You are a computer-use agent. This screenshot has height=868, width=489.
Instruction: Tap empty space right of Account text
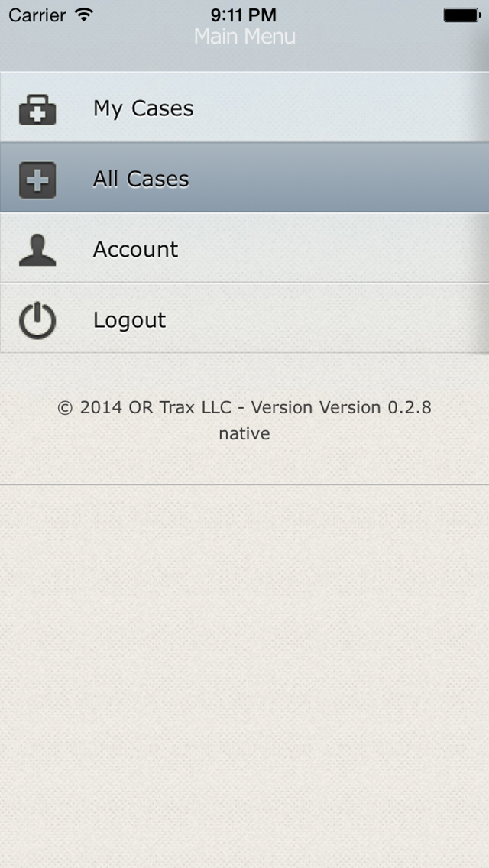click(x=332, y=248)
